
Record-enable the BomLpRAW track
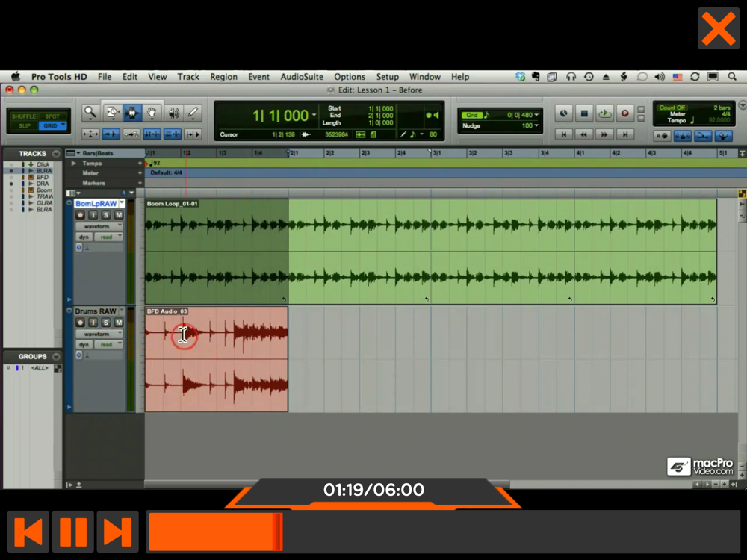[x=80, y=215]
